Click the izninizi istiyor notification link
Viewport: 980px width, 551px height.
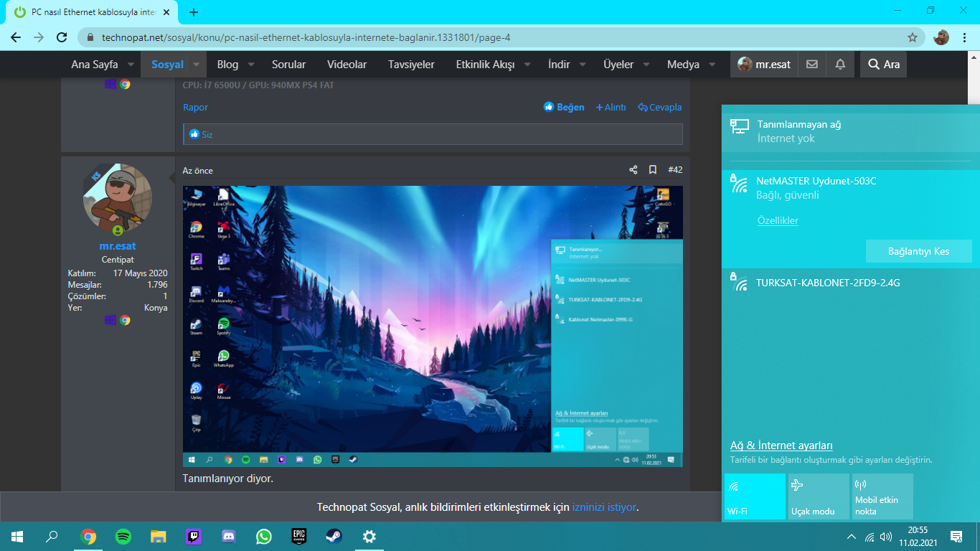click(604, 507)
